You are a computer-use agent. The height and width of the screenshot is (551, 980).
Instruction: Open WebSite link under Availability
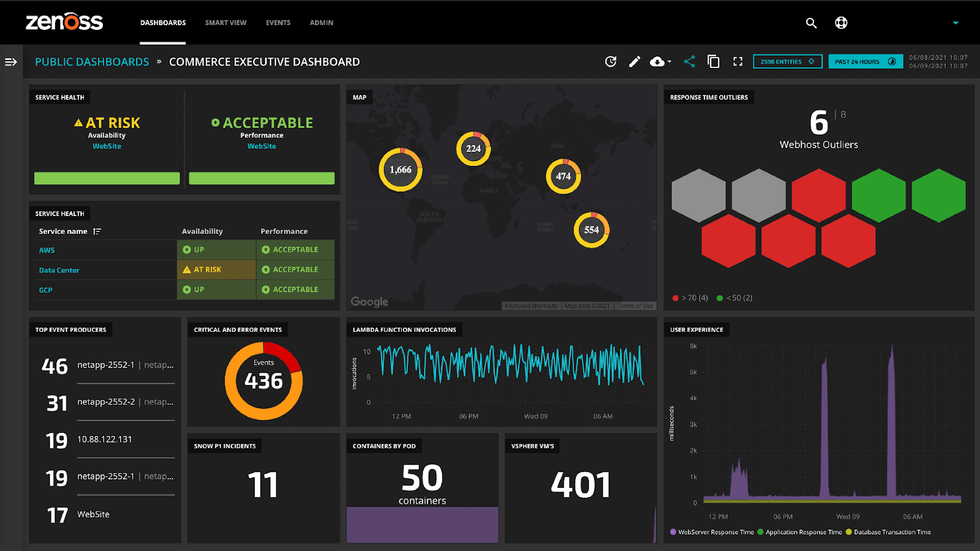pos(107,146)
